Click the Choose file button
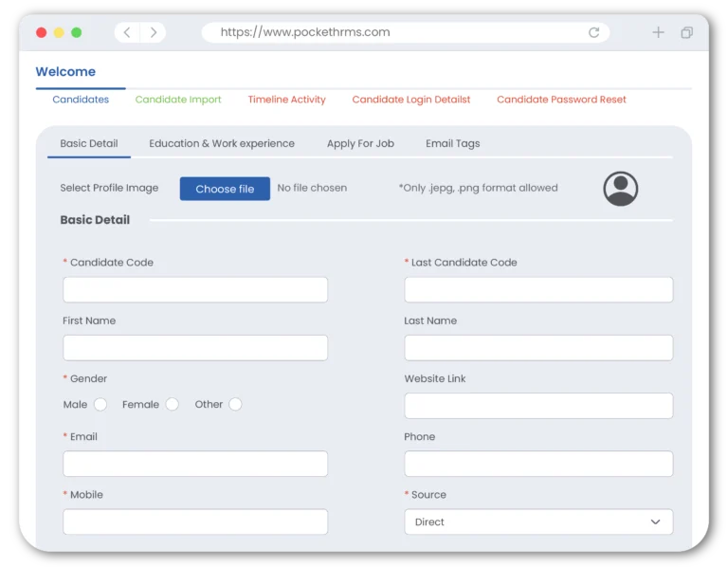Screen dimensions: 728x567 coord(225,189)
